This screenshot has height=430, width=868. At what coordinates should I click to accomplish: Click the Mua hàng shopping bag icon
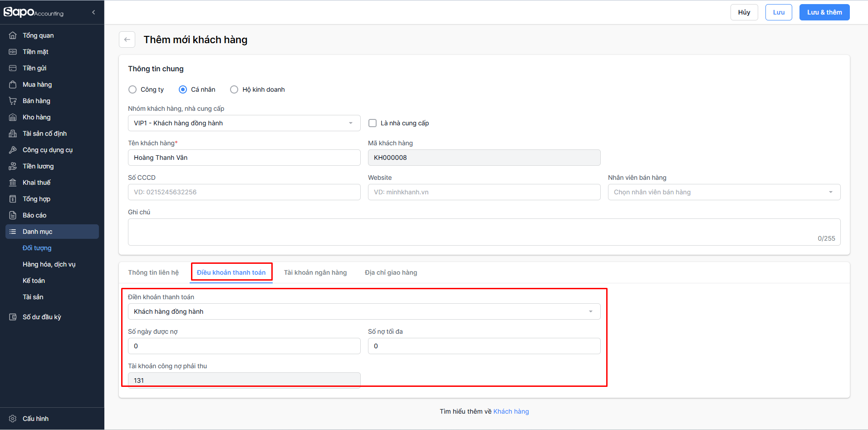(13, 84)
